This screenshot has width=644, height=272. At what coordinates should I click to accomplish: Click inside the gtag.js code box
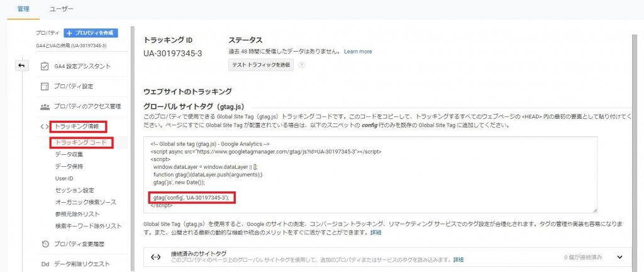370,174
